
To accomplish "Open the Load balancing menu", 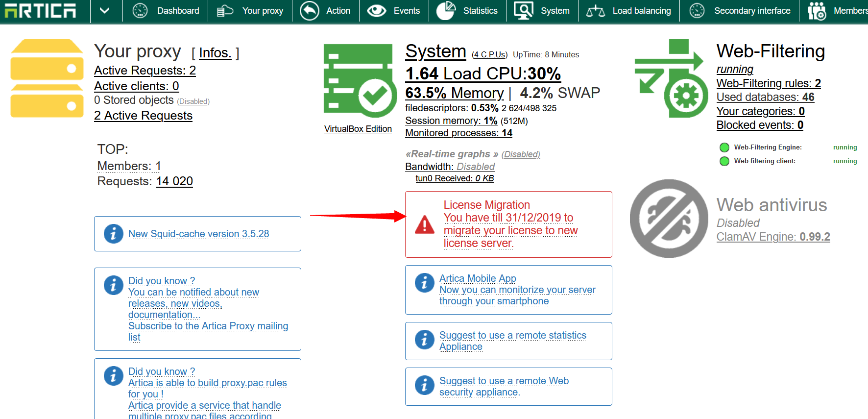I will [x=642, y=11].
